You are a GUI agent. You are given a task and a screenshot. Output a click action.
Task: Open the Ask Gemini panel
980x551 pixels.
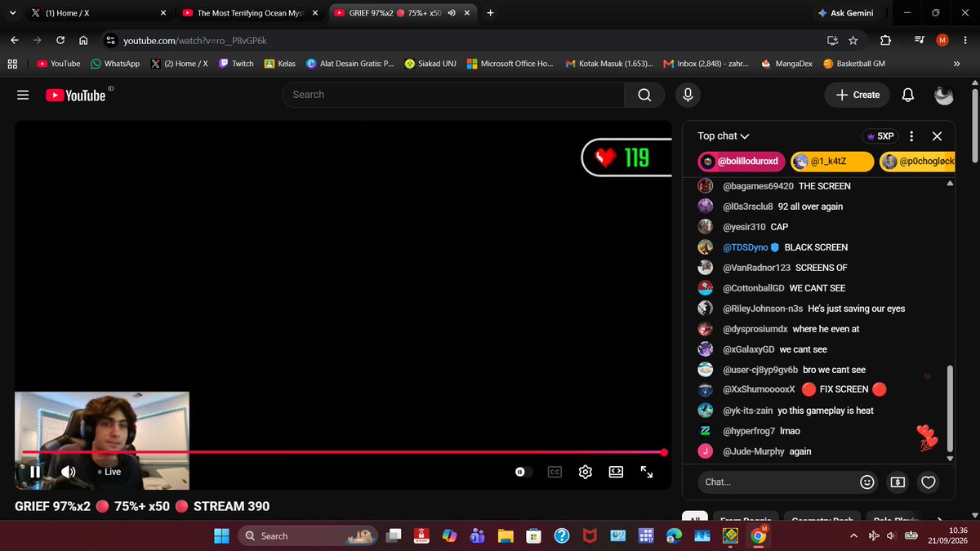[x=848, y=13]
